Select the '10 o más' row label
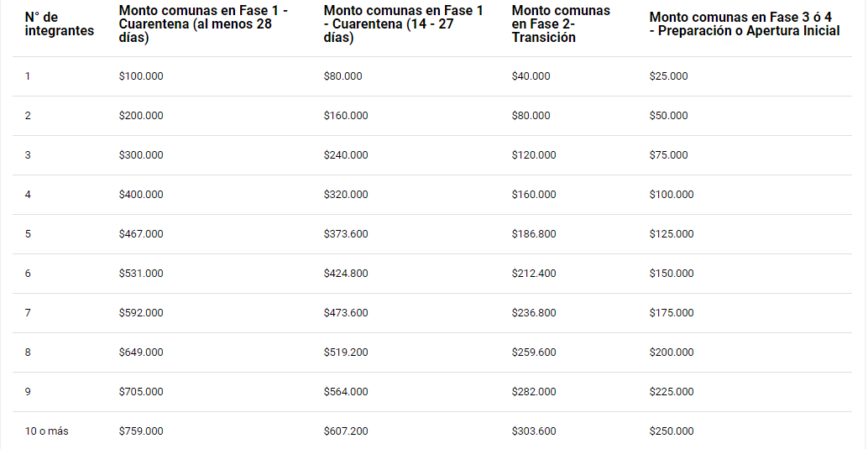 (46, 431)
